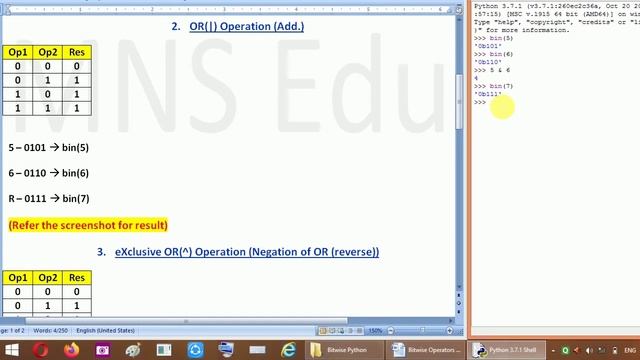The width and height of the screenshot is (640, 360).
Task: Activate Python 3.7.1 Shell taskbar button
Action: (507, 350)
